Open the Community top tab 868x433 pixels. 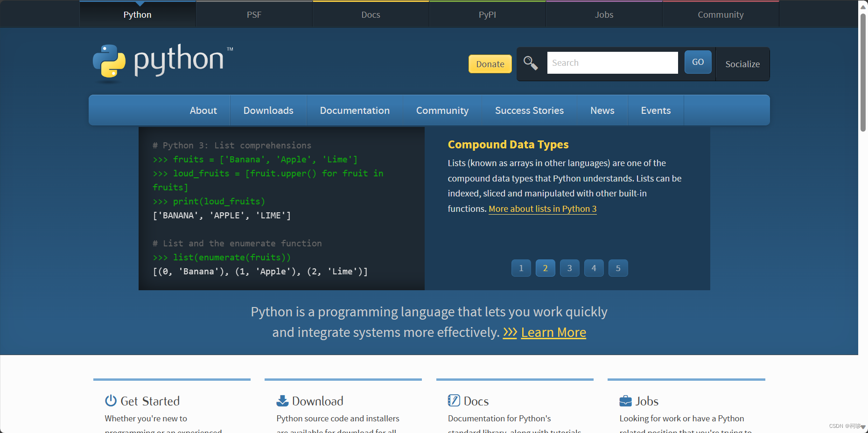coord(721,14)
